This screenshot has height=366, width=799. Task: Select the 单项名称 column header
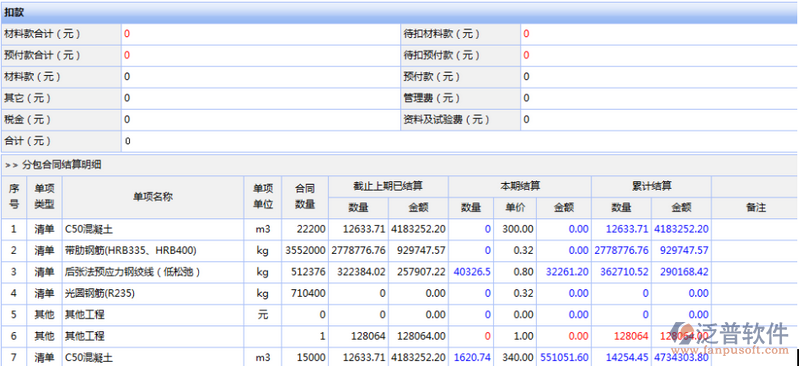[x=153, y=197]
